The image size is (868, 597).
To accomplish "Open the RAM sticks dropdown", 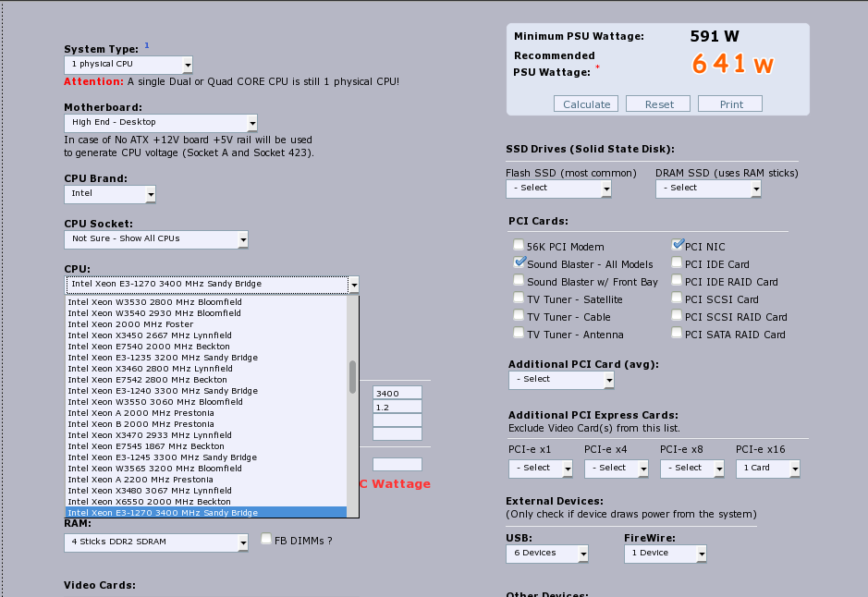I will point(156,542).
